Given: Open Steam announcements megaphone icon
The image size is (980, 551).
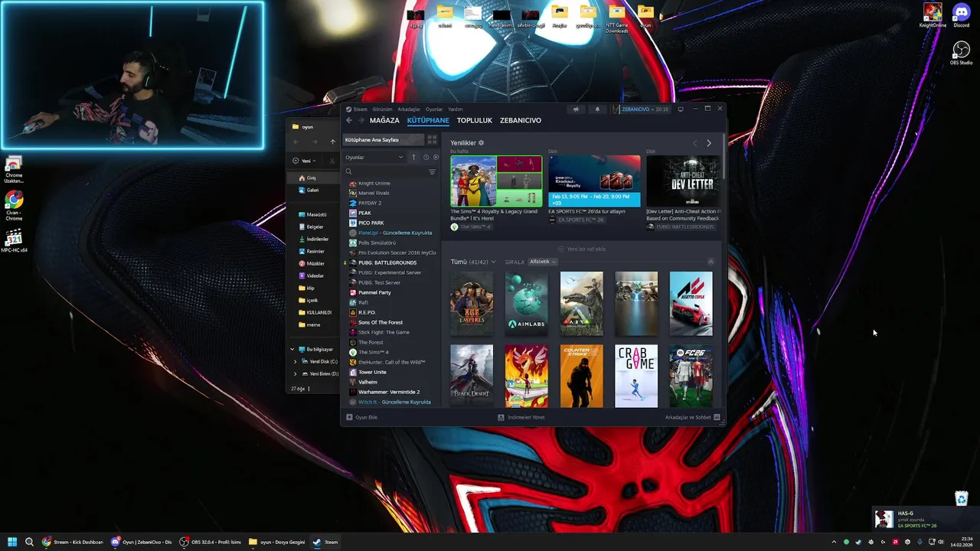Looking at the screenshot, I should 577,109.
